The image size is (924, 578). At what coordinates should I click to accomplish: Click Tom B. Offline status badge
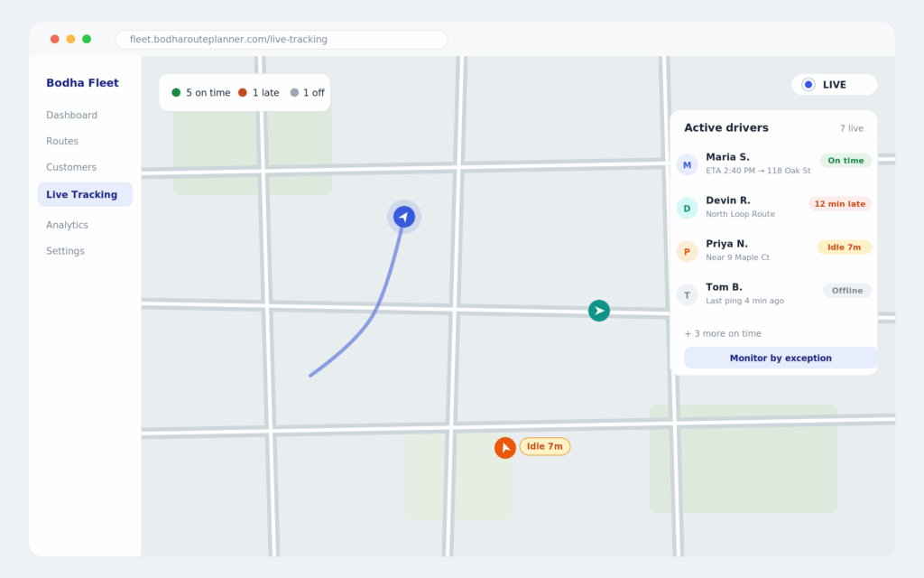click(x=846, y=291)
